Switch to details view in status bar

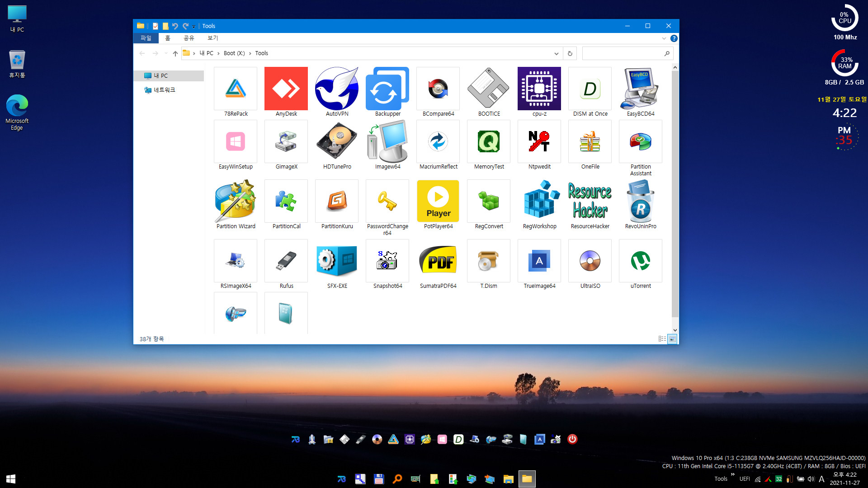pos(662,339)
